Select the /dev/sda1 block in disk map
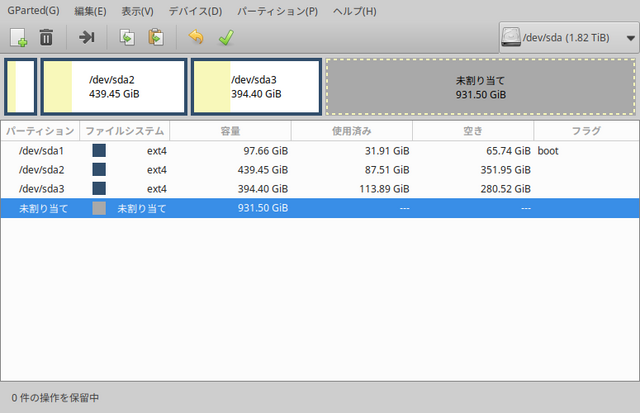640x413 pixels. 20,87
